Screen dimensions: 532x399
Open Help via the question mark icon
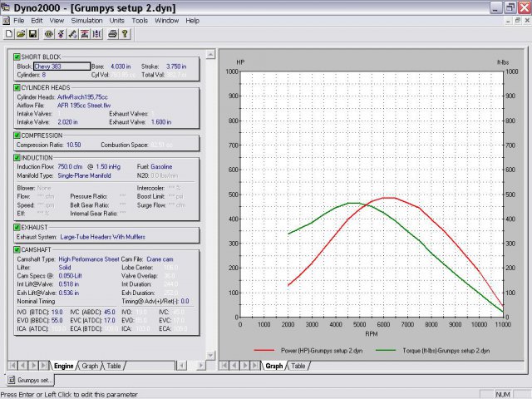[125, 34]
